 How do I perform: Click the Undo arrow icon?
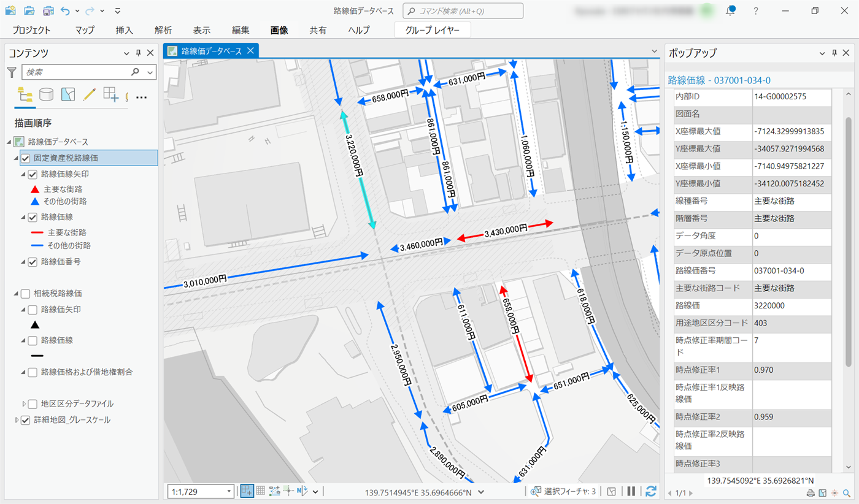click(x=66, y=10)
